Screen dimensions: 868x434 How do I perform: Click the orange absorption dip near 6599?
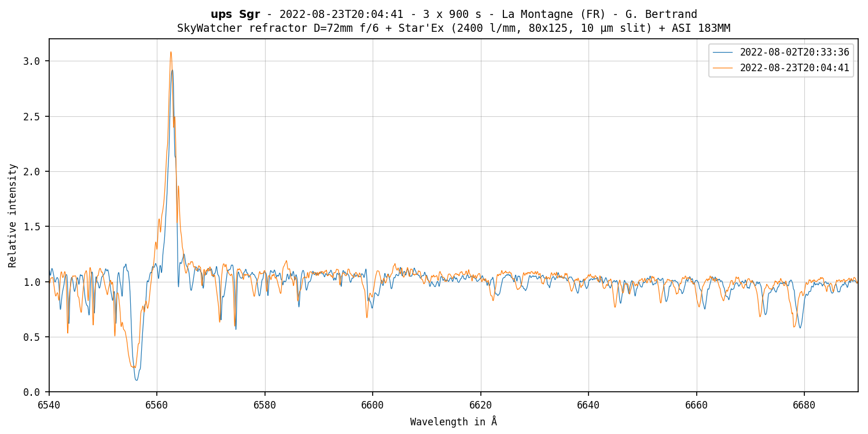(x=366, y=317)
